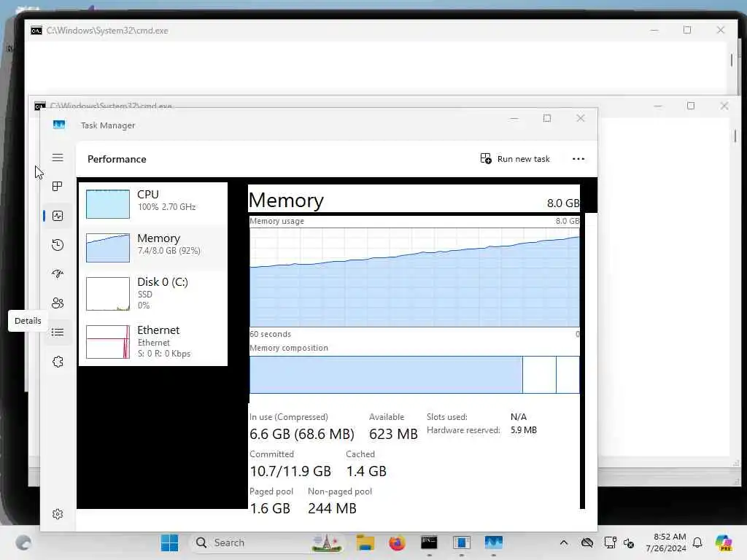Click the '1.4 GB' cached value
The height and width of the screenshot is (560, 747).
pos(366,471)
